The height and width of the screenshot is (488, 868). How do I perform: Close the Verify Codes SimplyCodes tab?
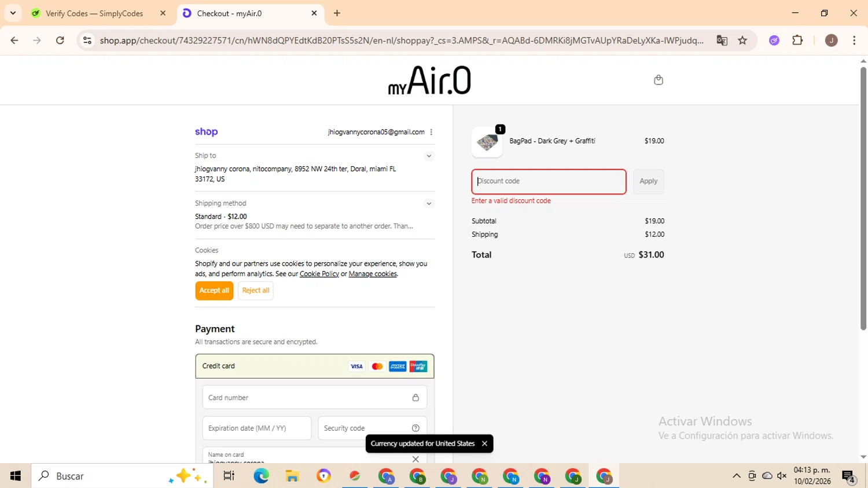click(163, 13)
